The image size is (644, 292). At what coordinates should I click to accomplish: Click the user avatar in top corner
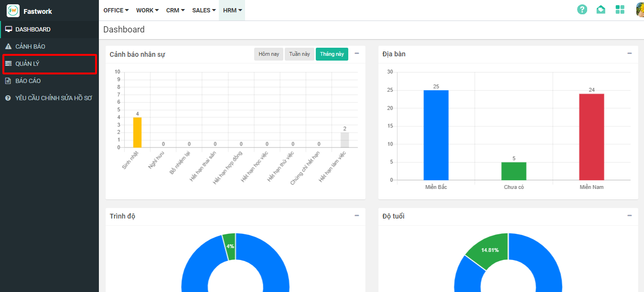640,10
